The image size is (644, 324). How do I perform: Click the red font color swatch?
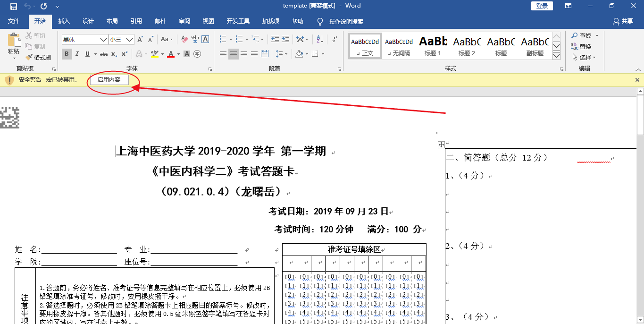pyautogui.click(x=170, y=54)
